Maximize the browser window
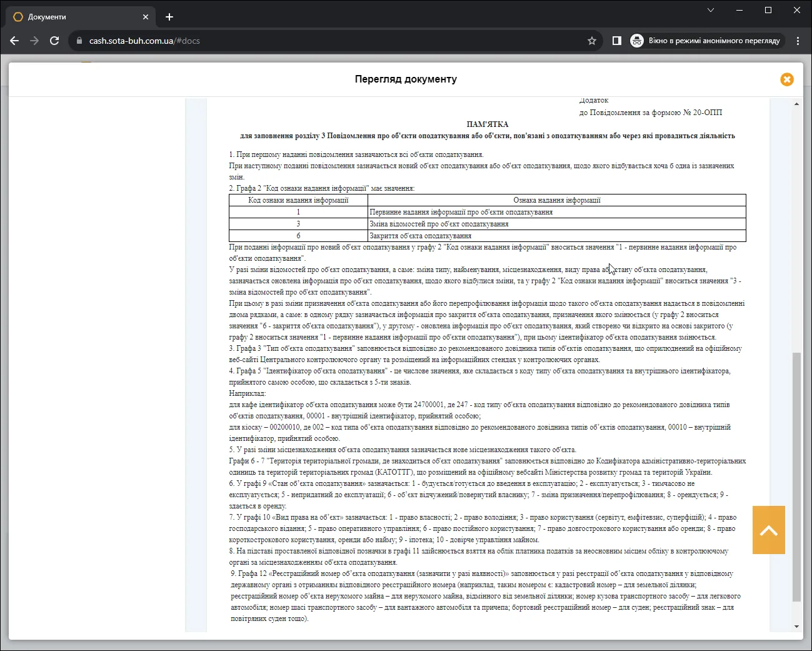The height and width of the screenshot is (651, 812). 768,10
